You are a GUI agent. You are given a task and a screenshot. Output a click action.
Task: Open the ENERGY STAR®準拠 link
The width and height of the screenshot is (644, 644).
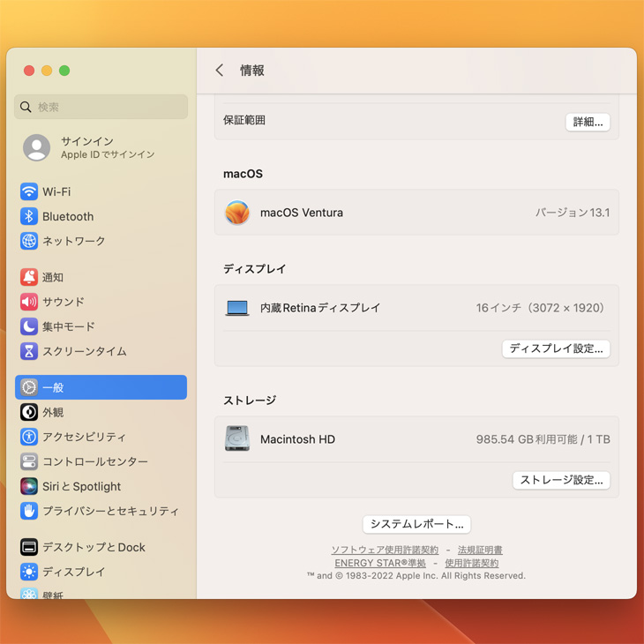coord(380,563)
